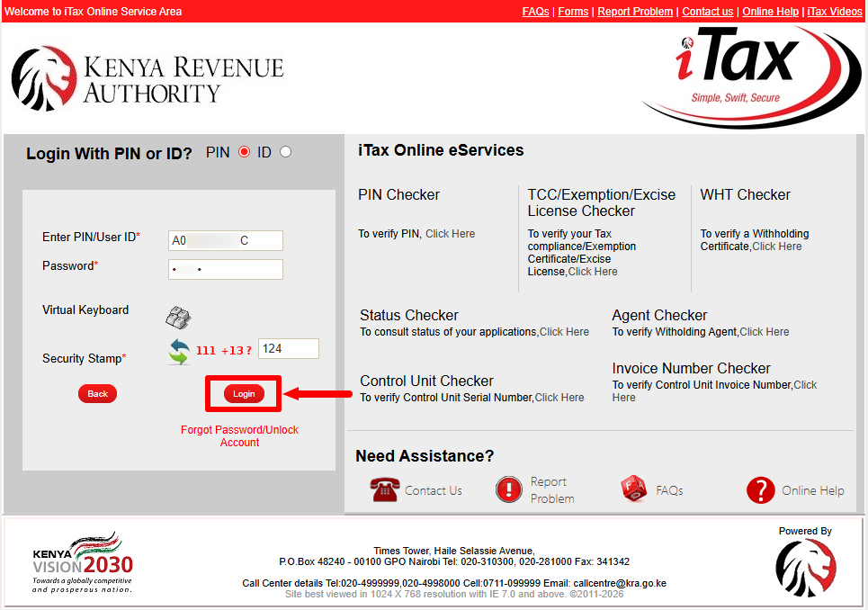Click Here link for TCC/Excise License Checker
This screenshot has width=868, height=610.
(x=593, y=272)
